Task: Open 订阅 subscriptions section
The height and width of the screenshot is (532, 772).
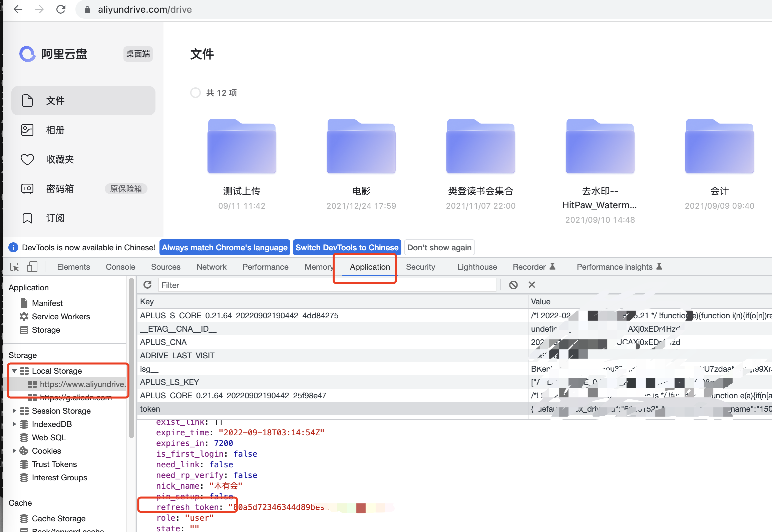Action: [83, 218]
